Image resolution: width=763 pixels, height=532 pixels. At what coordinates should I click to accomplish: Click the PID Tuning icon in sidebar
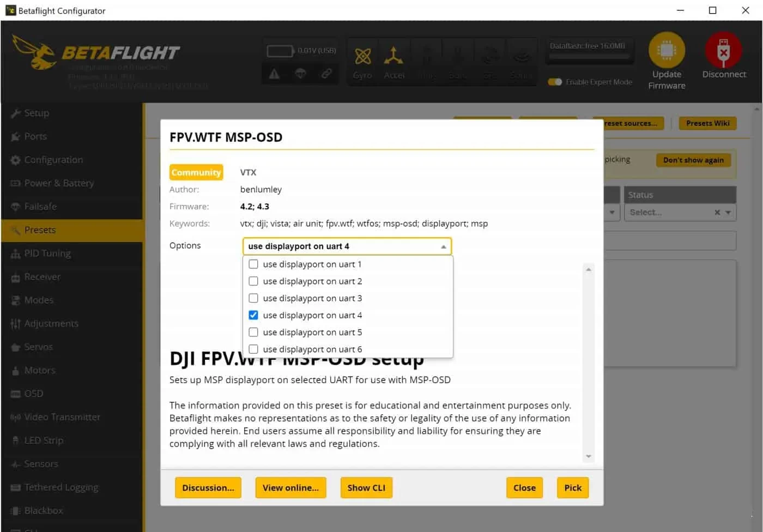click(16, 254)
